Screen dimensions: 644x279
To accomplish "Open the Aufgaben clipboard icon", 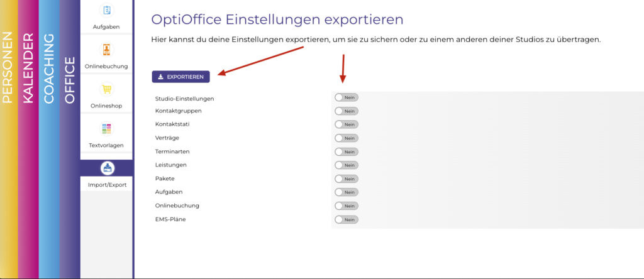I will 106,10.
